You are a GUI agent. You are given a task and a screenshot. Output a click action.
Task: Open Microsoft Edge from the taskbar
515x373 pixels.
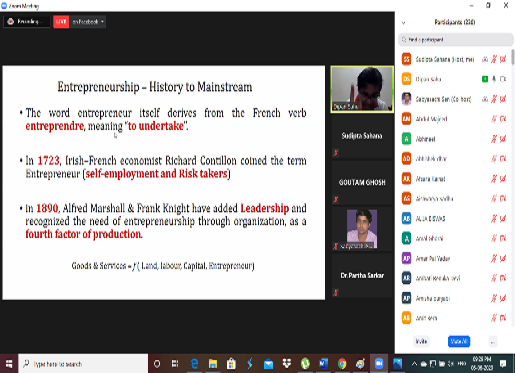click(x=194, y=364)
